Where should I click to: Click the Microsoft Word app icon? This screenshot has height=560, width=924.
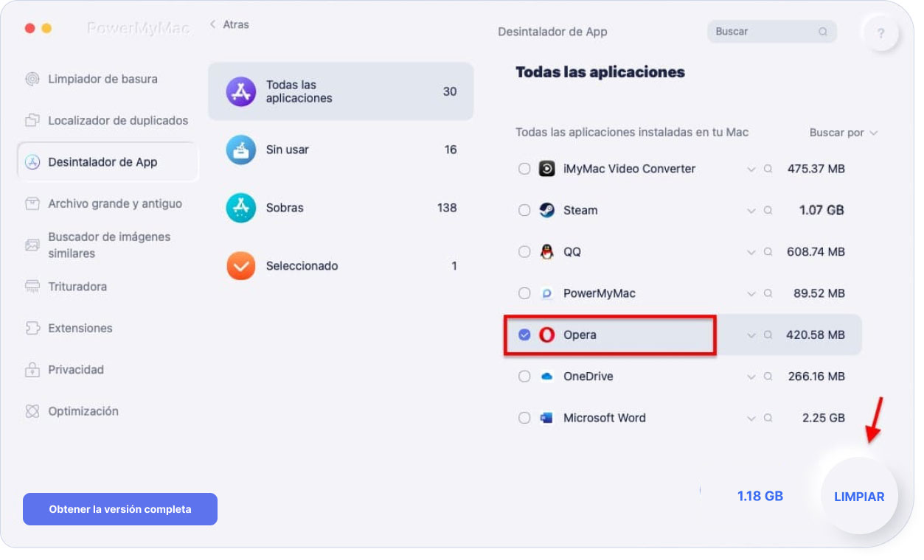click(x=546, y=418)
